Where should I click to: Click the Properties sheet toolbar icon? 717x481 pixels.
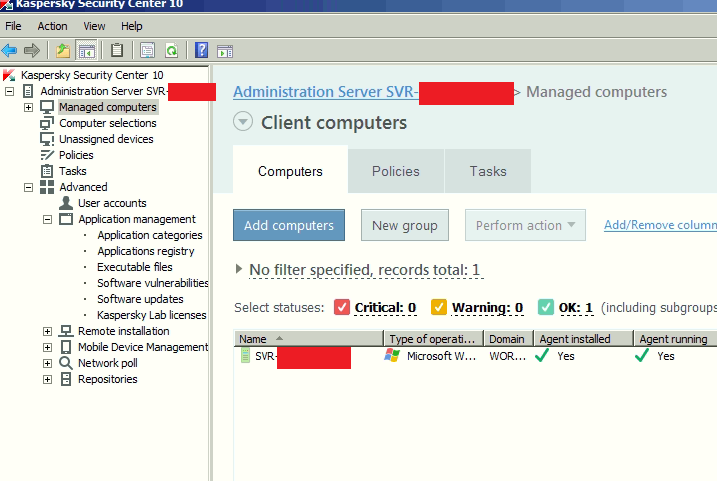pyautogui.click(x=147, y=50)
